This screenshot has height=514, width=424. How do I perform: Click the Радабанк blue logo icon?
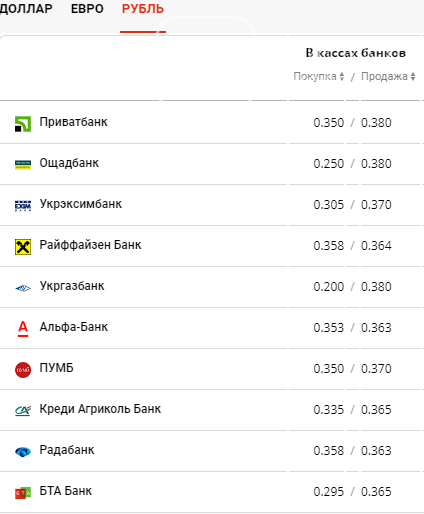coord(23,452)
